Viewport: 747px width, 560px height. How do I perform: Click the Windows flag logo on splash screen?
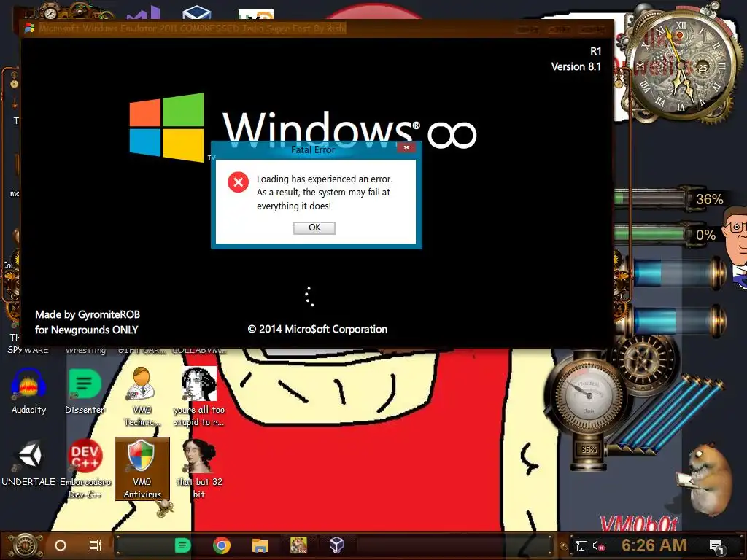click(x=167, y=127)
